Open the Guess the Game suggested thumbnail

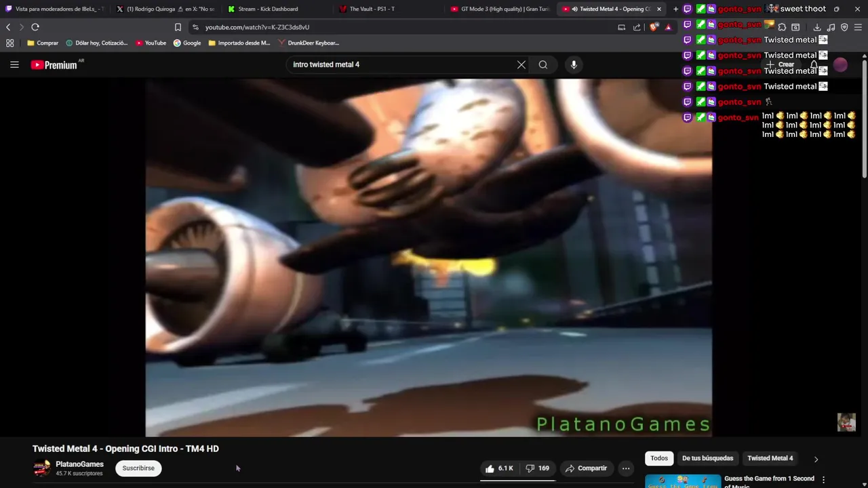click(x=682, y=481)
